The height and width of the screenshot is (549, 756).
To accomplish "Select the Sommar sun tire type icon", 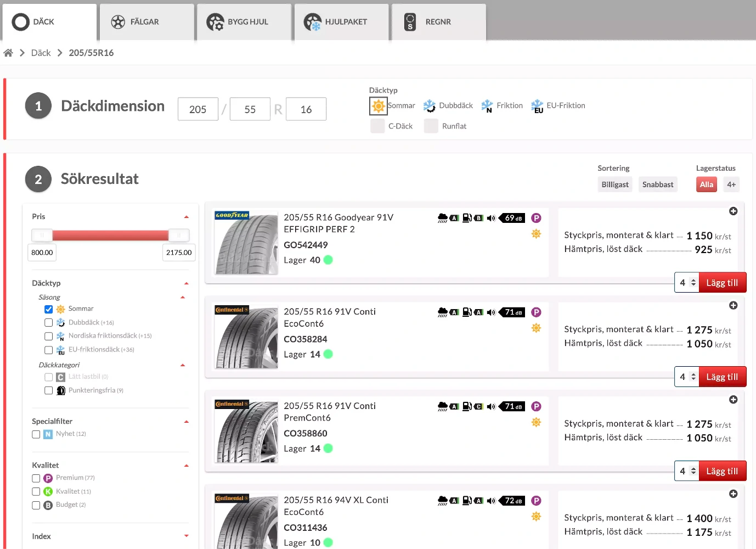I will [378, 106].
